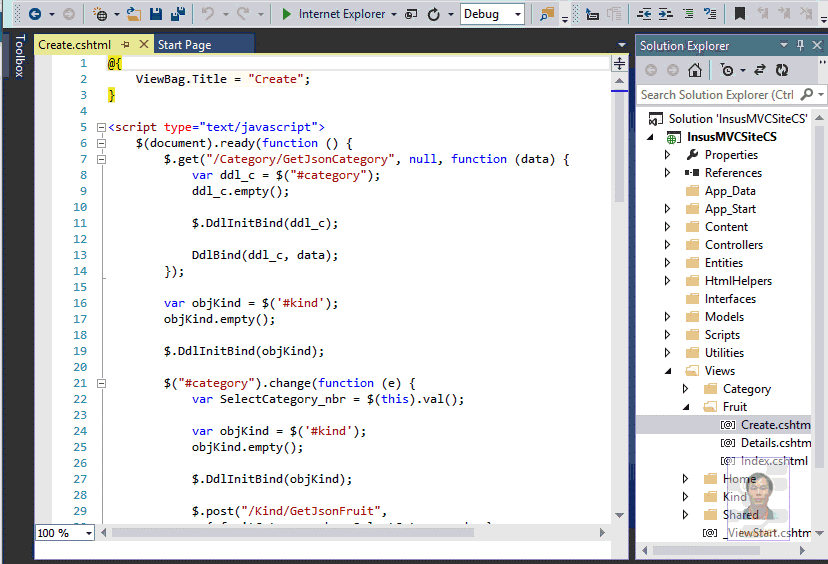
Task: Select the Interfaces folder
Action: point(730,299)
